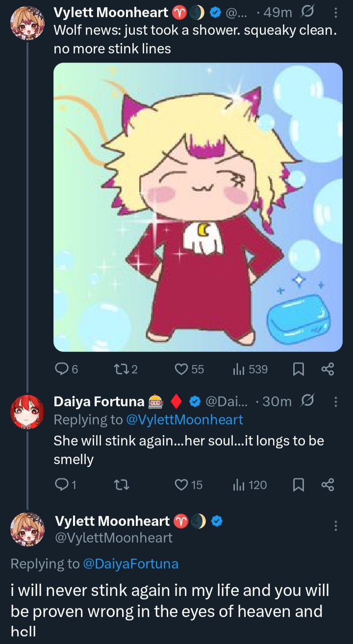
Task: Like the Wolf news tweet
Action: 182,369
